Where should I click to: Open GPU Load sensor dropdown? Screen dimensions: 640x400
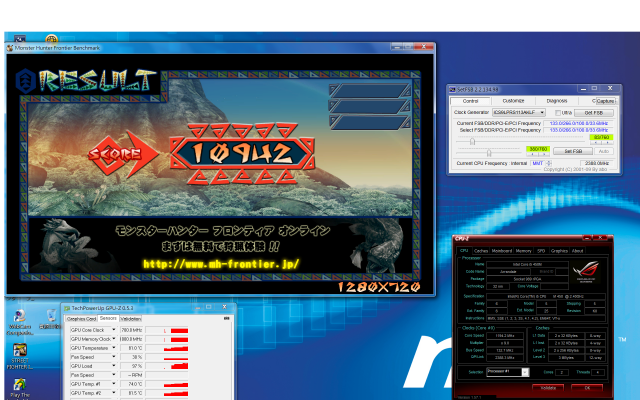click(114, 366)
